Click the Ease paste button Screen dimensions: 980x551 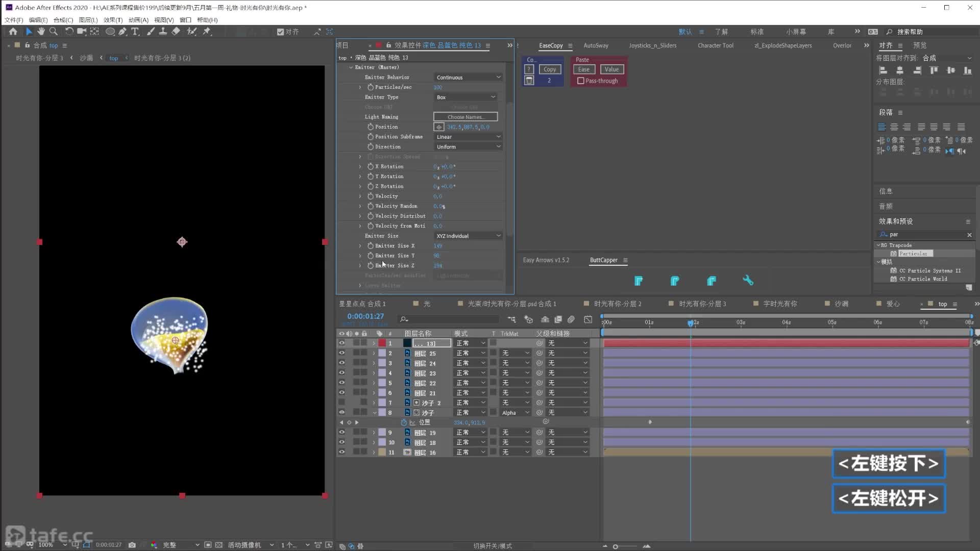[x=583, y=69]
